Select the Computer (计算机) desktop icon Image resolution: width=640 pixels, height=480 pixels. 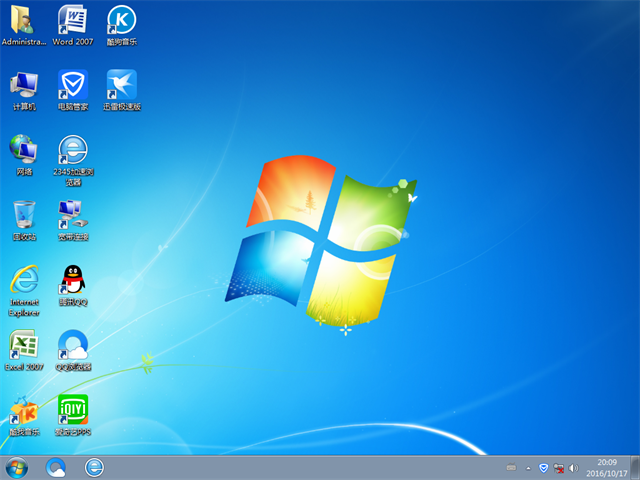click(23, 85)
